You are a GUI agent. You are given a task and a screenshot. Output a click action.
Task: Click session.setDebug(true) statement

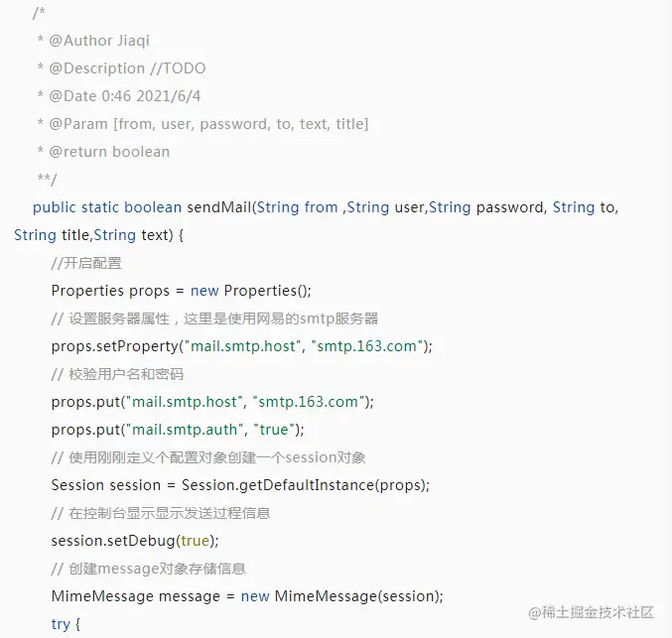[x=135, y=541]
